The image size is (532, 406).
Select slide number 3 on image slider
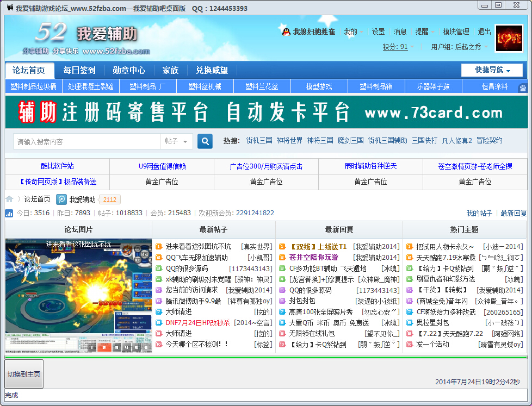(x=116, y=347)
